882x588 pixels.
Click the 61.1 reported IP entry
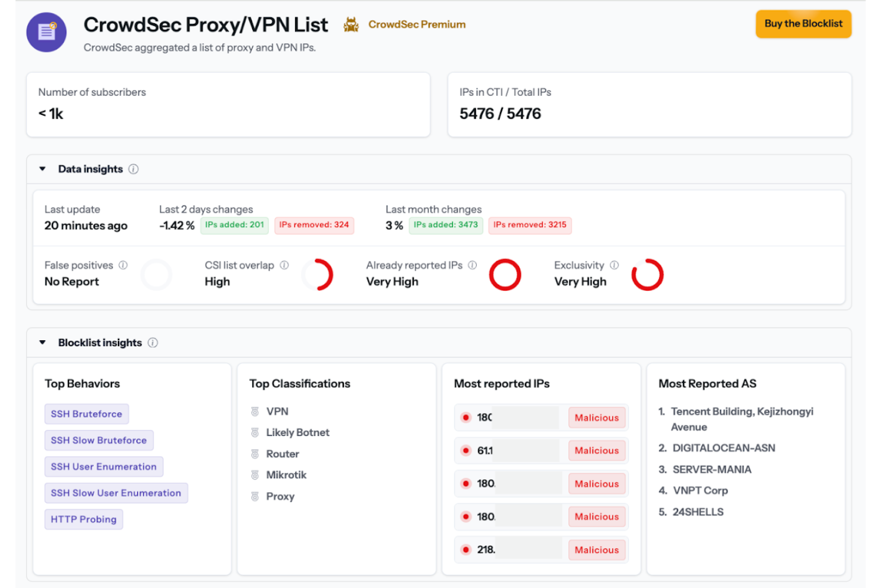pos(541,451)
